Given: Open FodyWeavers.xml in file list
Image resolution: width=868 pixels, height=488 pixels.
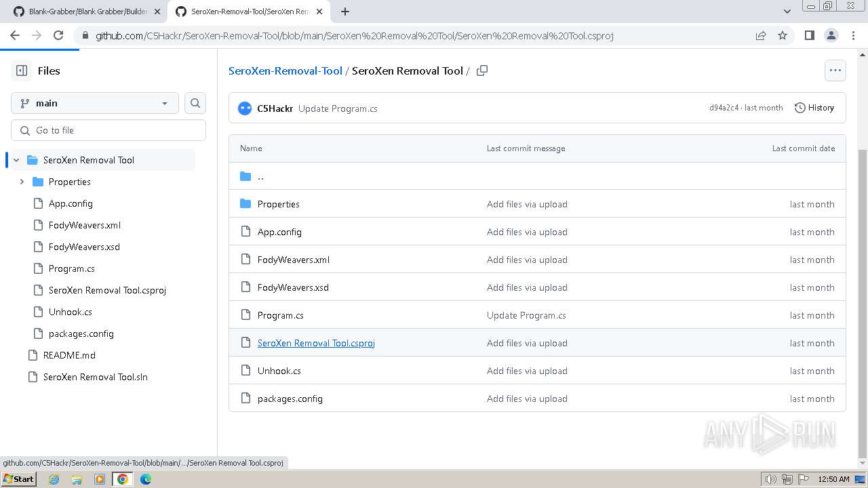Looking at the screenshot, I should coord(294,260).
